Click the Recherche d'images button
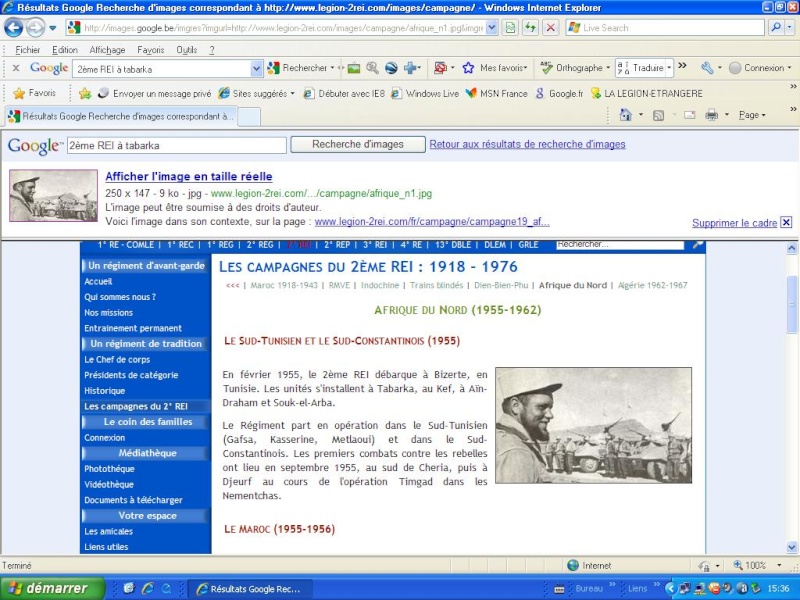Viewport: 800px width, 600px height. tap(358, 144)
